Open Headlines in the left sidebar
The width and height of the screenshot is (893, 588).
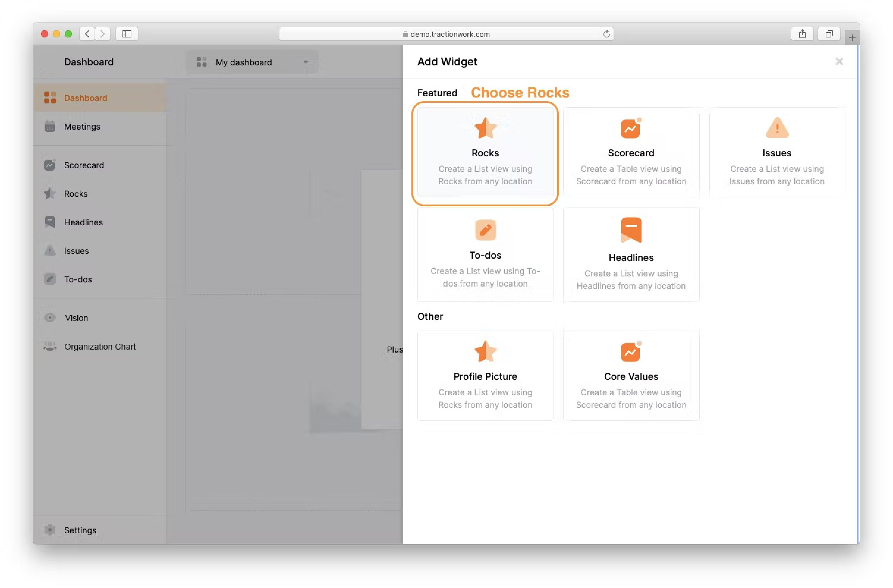(x=83, y=222)
